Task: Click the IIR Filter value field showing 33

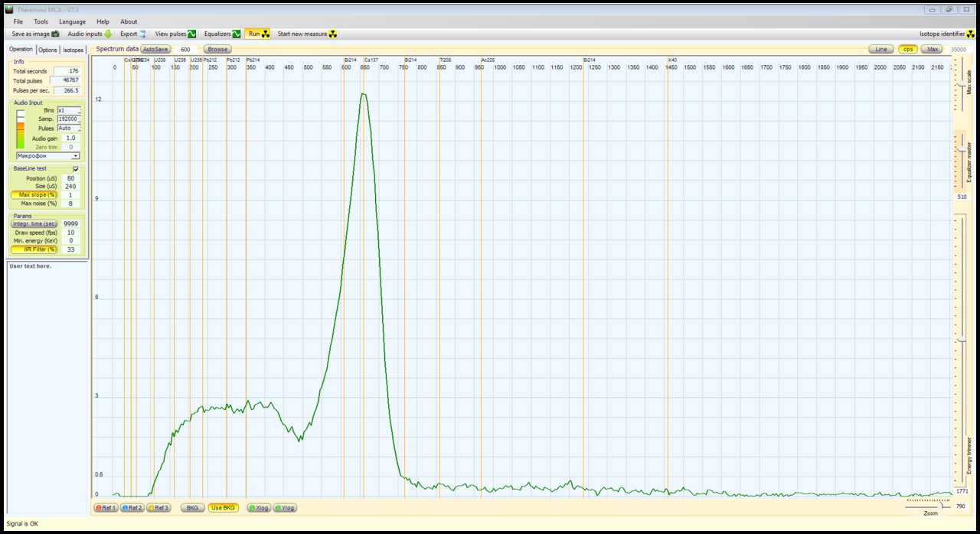Action: coord(70,249)
